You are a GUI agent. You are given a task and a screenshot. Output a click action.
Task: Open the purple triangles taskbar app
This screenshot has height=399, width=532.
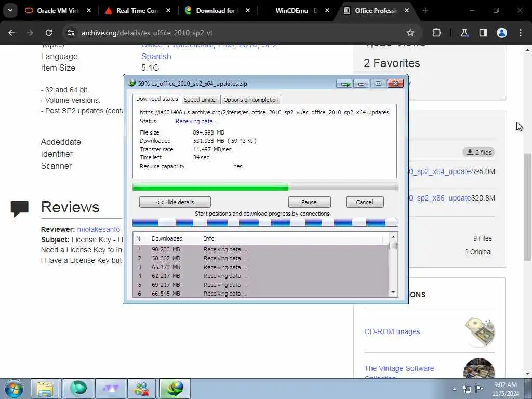coord(111,389)
